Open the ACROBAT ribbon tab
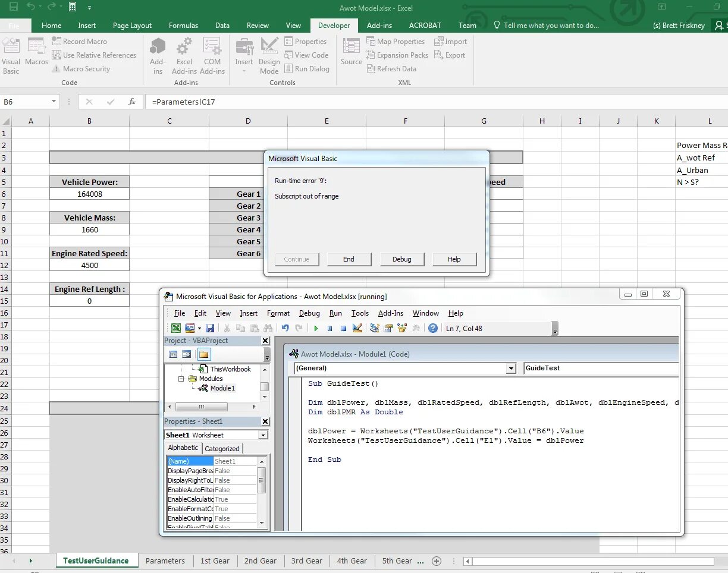 point(425,26)
